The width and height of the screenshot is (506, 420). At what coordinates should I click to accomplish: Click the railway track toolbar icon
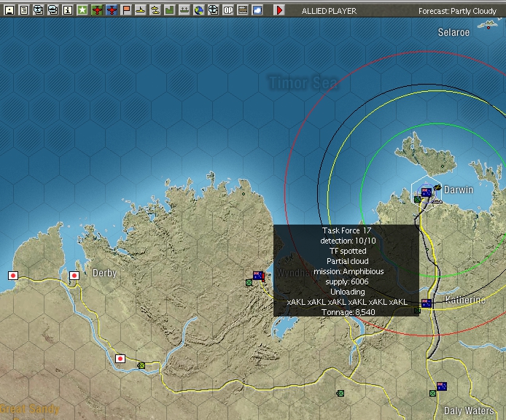[243, 10]
